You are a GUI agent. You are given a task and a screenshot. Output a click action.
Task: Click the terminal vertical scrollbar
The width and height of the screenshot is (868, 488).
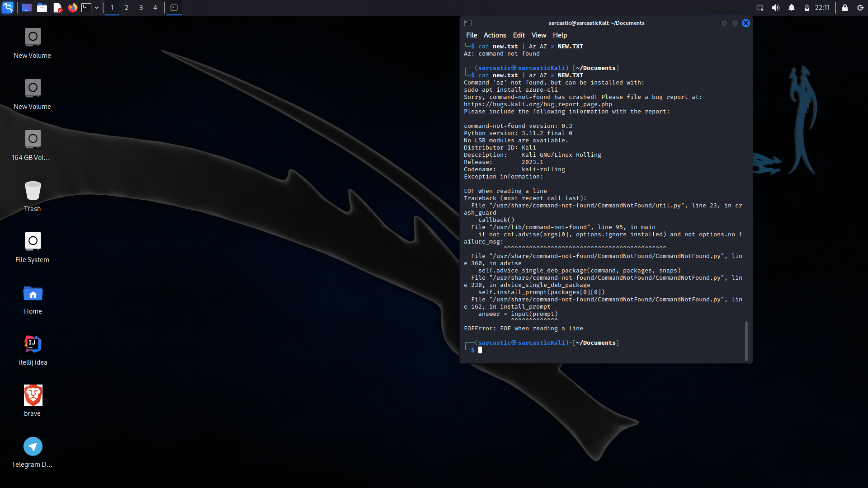pos(746,341)
